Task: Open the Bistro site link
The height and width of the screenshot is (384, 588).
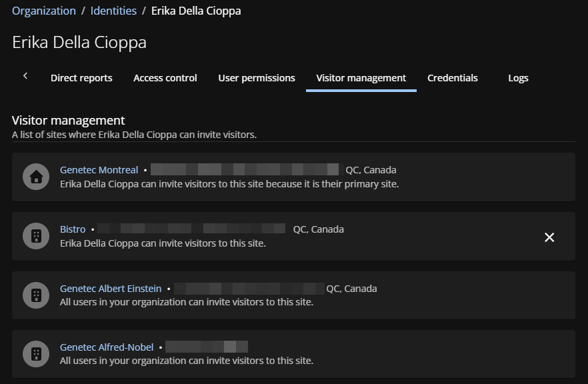Action: point(73,229)
